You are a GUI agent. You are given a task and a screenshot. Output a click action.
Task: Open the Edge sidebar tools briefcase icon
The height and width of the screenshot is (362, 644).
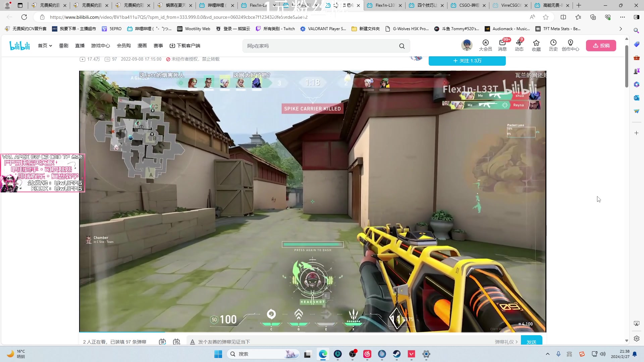636,58
